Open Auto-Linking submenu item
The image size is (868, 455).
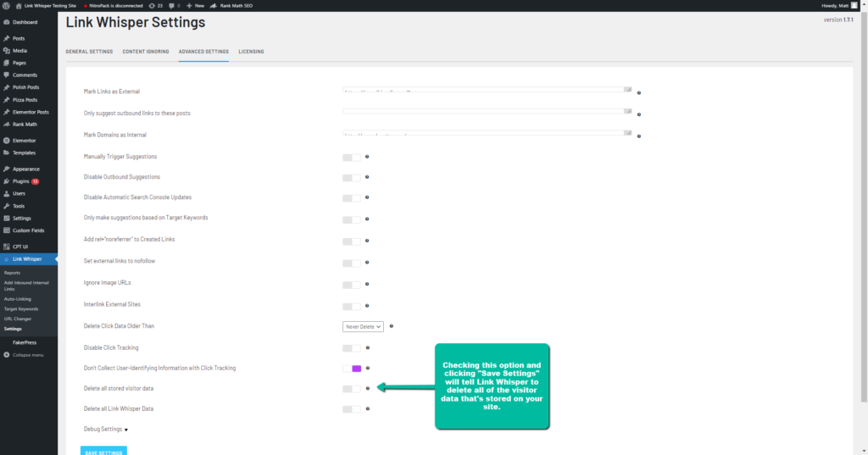[x=18, y=299]
